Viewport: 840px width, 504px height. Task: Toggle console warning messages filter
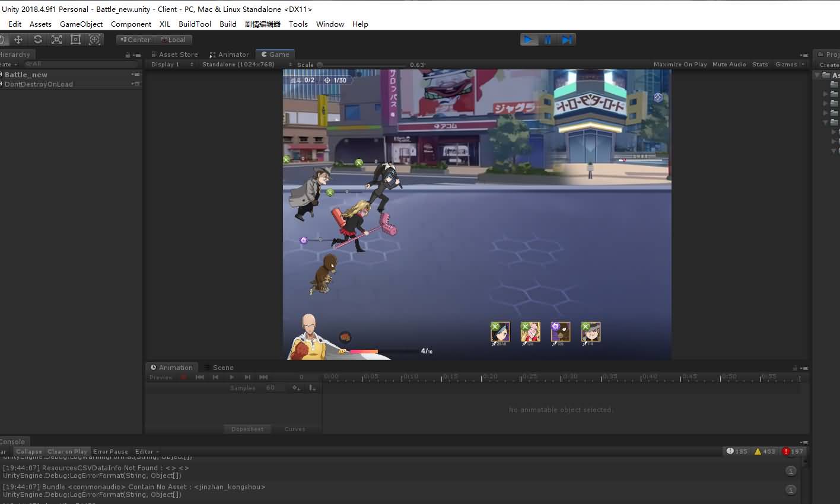tap(765, 451)
